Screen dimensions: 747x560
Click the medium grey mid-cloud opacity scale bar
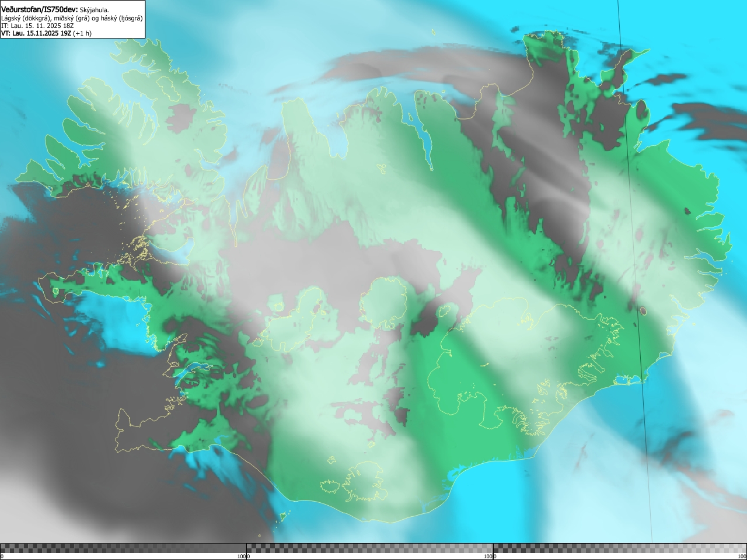pos(370,548)
